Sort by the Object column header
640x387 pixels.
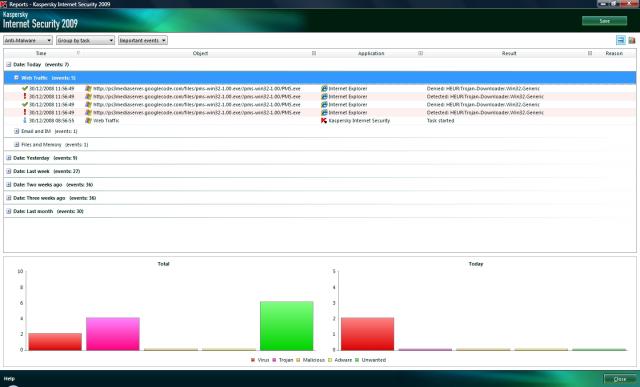[200, 53]
